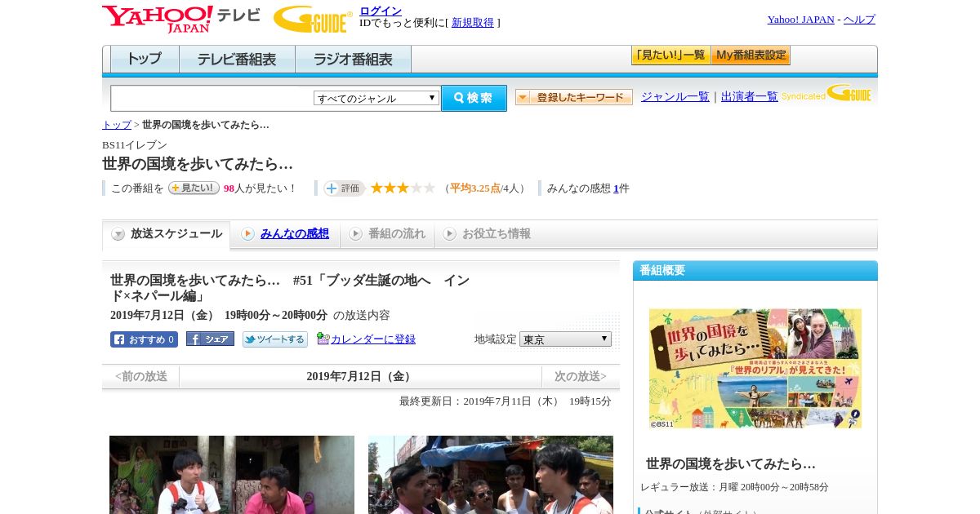
Task: Select the 番組の流れ tab
Action: [387, 234]
